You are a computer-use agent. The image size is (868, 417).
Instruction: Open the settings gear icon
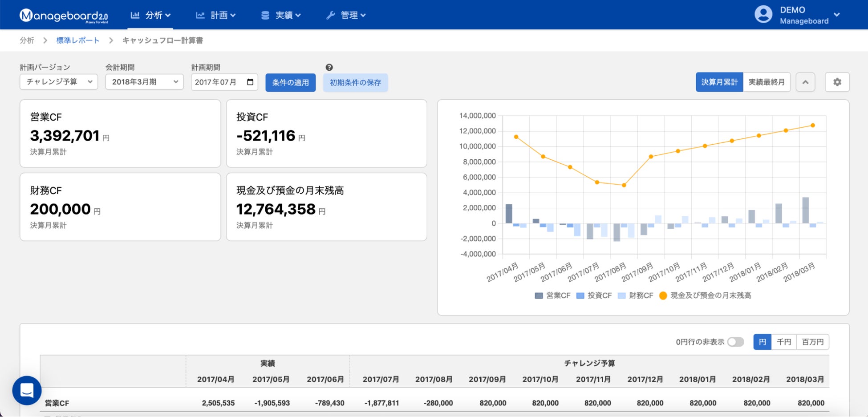pos(837,82)
